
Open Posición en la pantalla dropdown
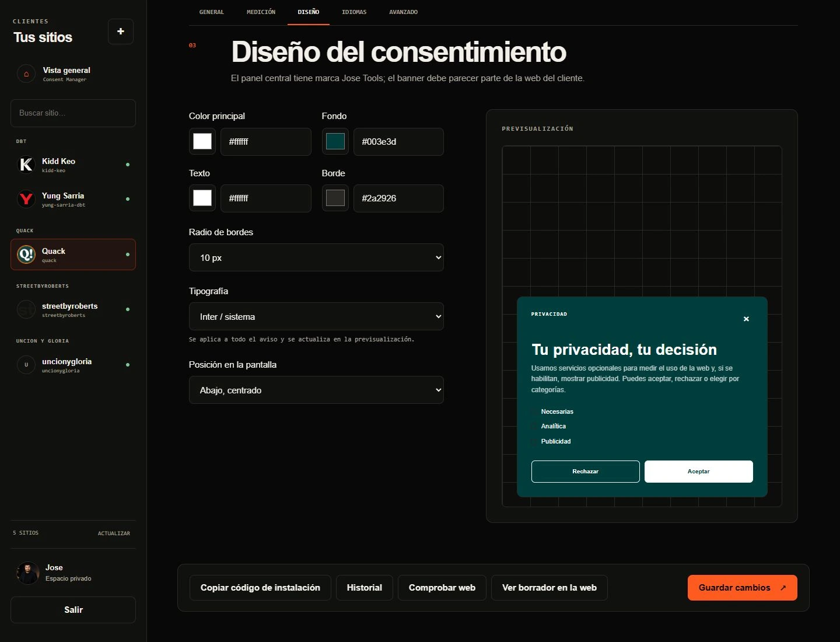(x=316, y=390)
